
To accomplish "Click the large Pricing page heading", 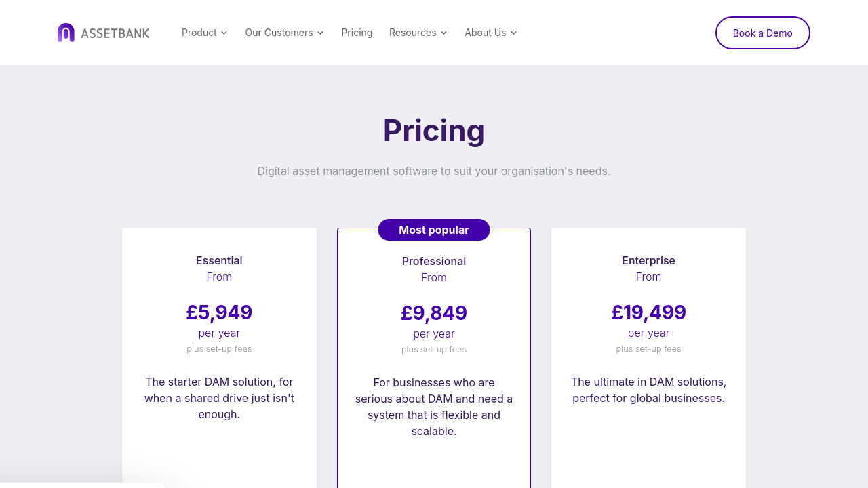I will pos(434,130).
